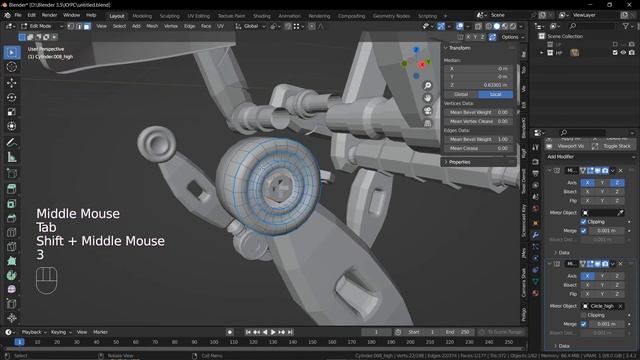Open the Mesh menu in viewport header

pyautogui.click(x=152, y=26)
